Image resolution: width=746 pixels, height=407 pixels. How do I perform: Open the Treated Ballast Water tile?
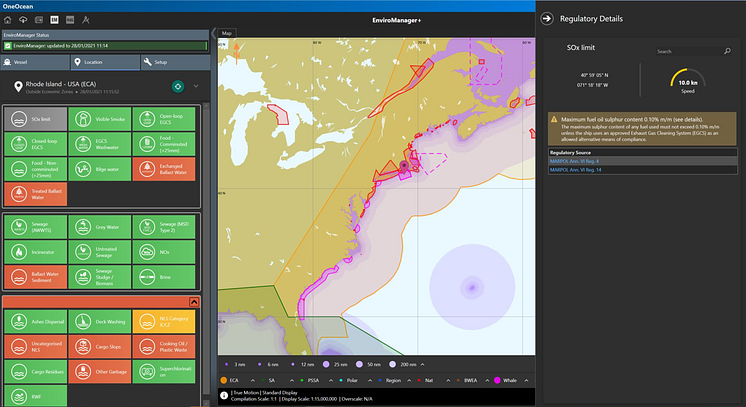pos(36,194)
